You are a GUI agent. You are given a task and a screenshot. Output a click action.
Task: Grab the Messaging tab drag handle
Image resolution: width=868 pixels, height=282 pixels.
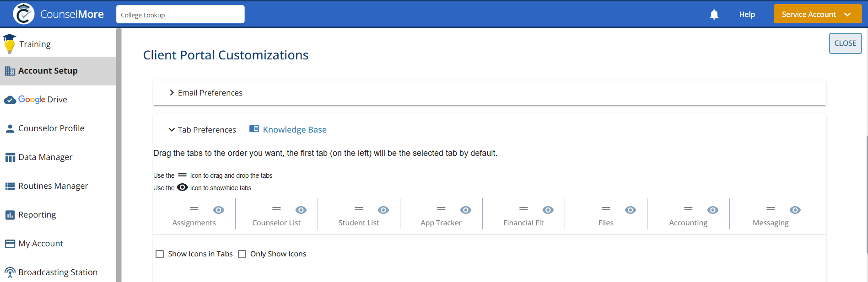[x=771, y=209]
